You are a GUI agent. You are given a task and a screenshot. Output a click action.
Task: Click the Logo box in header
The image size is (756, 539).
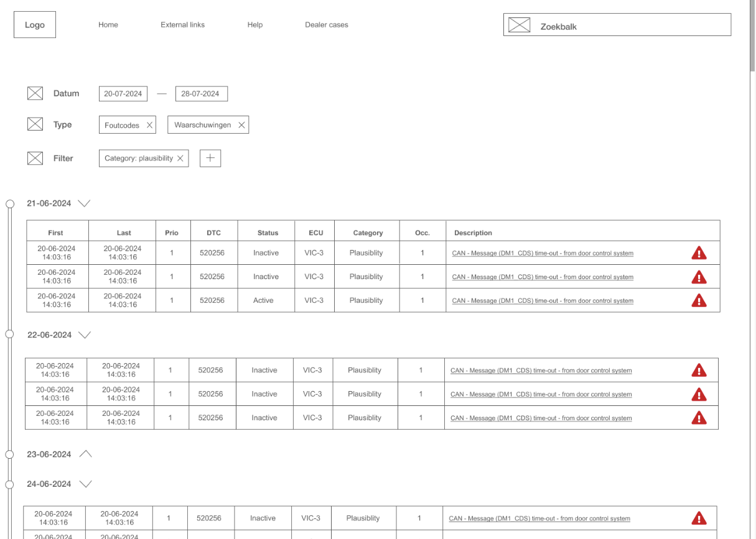tap(35, 25)
